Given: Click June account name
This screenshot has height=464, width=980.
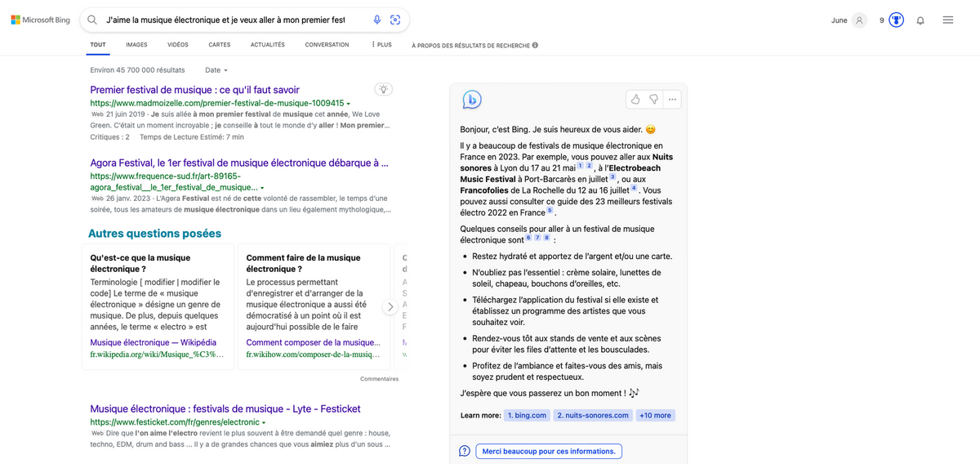Looking at the screenshot, I should (x=840, y=20).
